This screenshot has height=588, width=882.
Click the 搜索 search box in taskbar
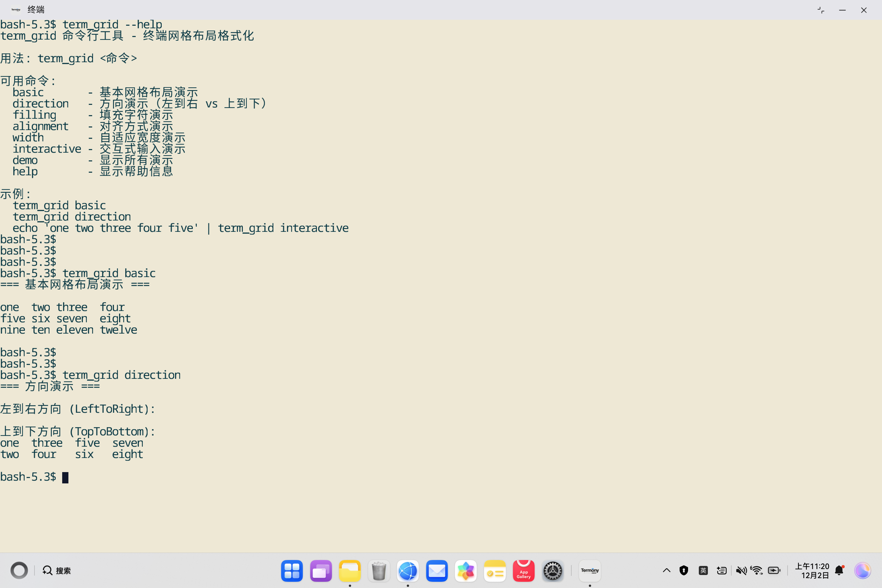pyautogui.click(x=57, y=570)
